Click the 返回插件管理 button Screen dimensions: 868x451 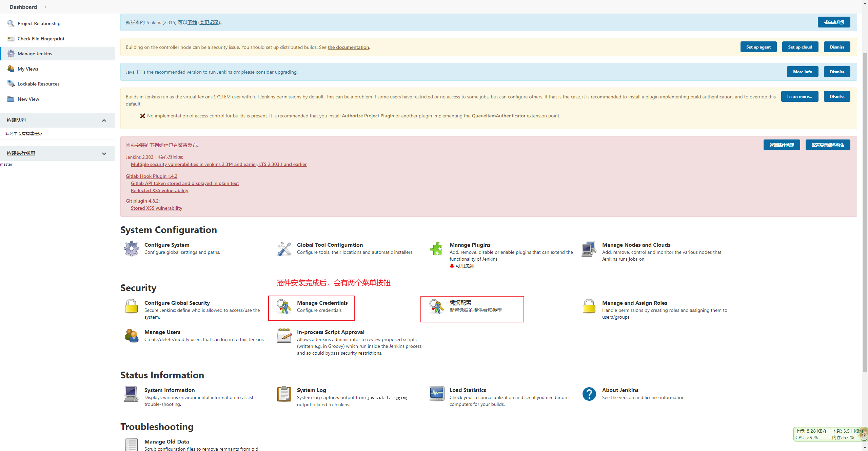[x=782, y=145]
